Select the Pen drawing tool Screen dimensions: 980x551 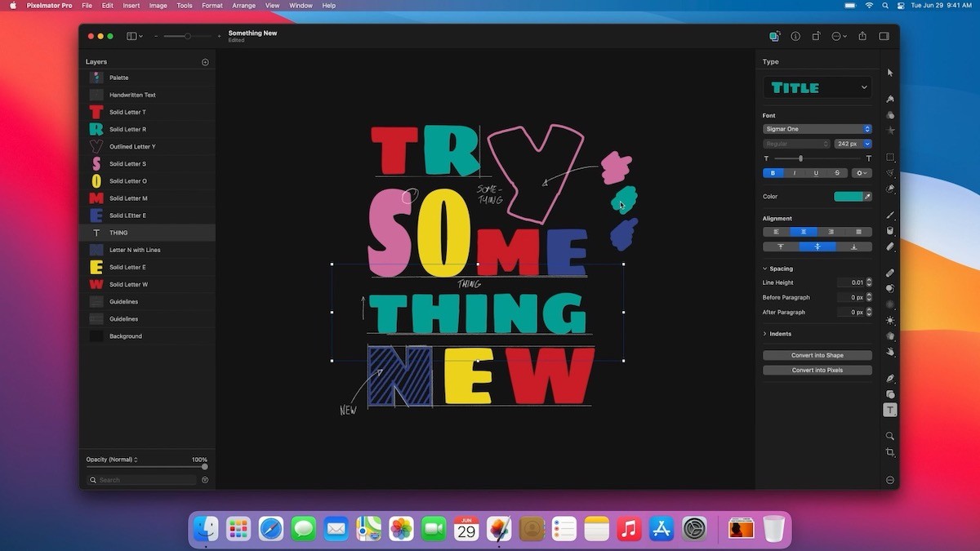click(890, 379)
